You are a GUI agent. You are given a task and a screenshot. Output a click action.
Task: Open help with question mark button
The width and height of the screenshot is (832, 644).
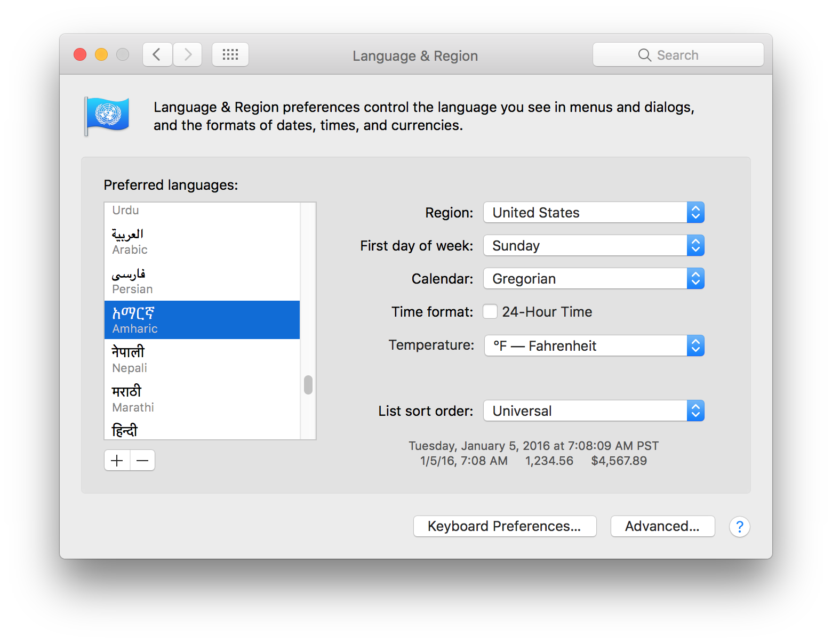pyautogui.click(x=739, y=527)
